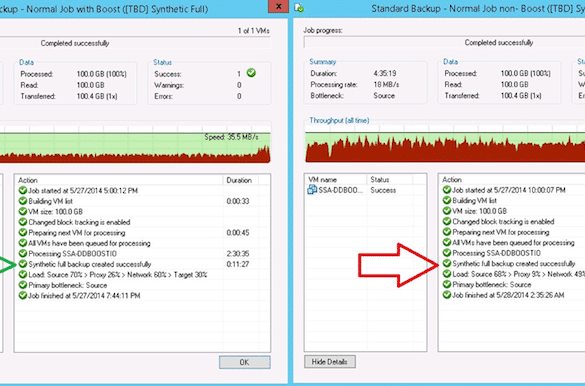This screenshot has height=386, width=585.
Task: Select 'Processing SSA-DDBOOSTIO' text in Boost window
Action: (73, 254)
